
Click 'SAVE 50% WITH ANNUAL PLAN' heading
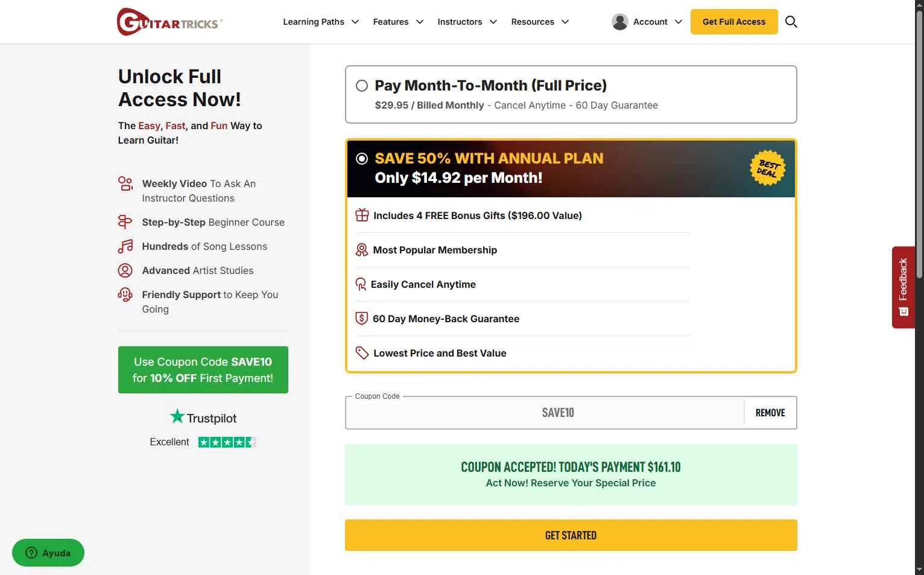(489, 158)
